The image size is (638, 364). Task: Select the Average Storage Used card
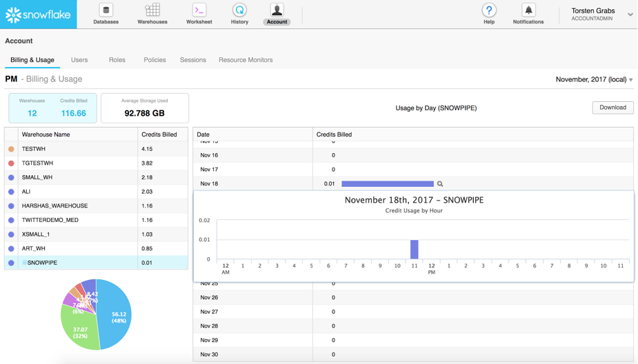[145, 108]
